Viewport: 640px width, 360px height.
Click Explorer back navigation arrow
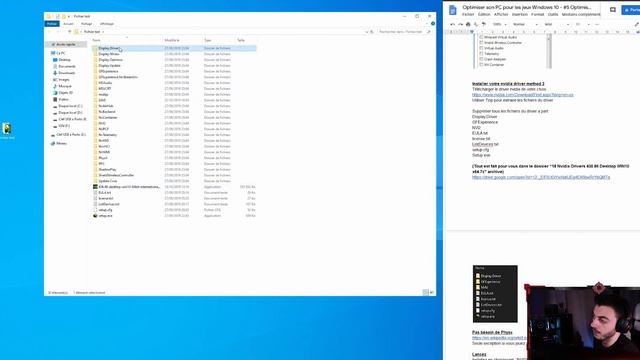pos(50,31)
